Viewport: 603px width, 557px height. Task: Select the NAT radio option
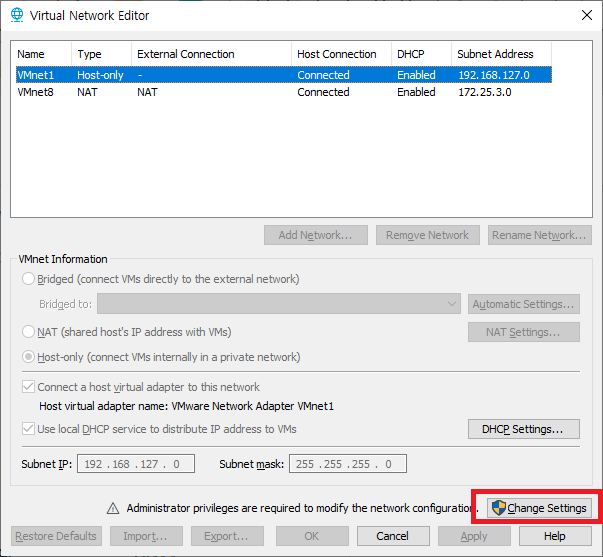pos(28,332)
